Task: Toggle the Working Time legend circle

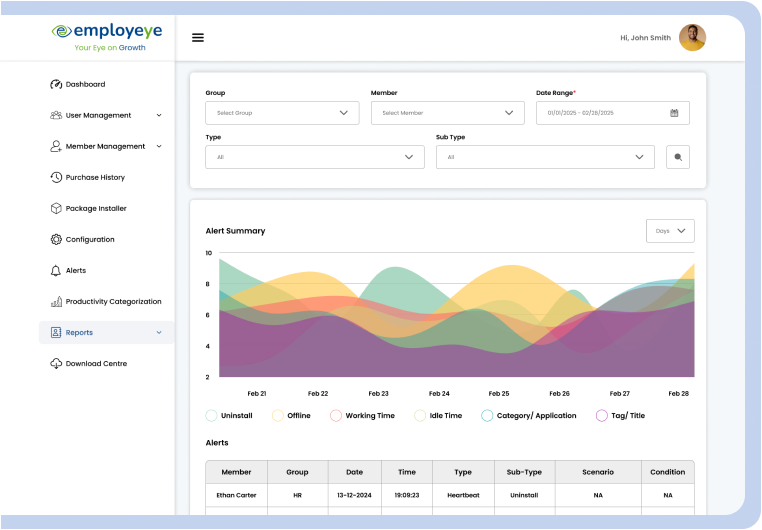Action: [x=336, y=415]
